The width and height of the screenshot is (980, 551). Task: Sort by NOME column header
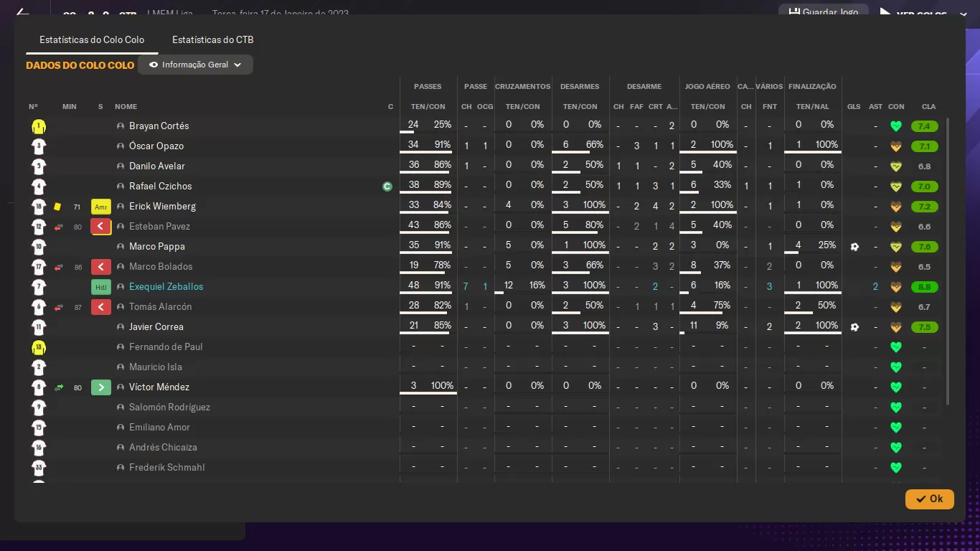pos(126,107)
